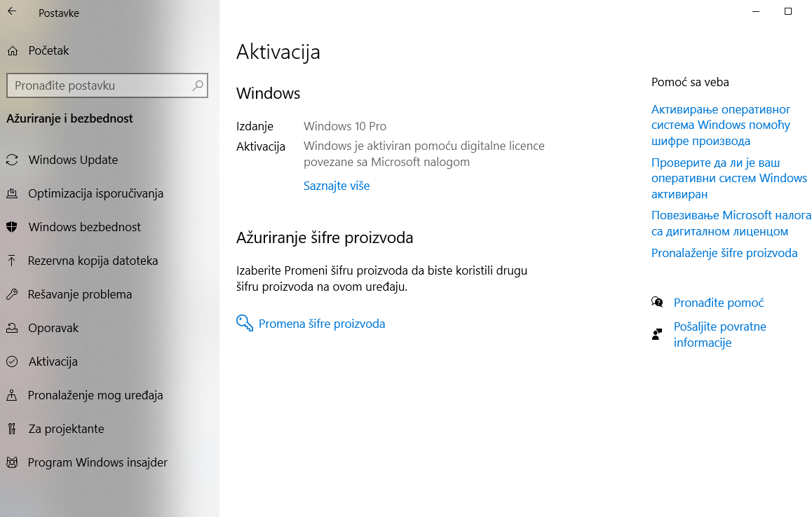Minimize the Postavke window

[x=756, y=11]
